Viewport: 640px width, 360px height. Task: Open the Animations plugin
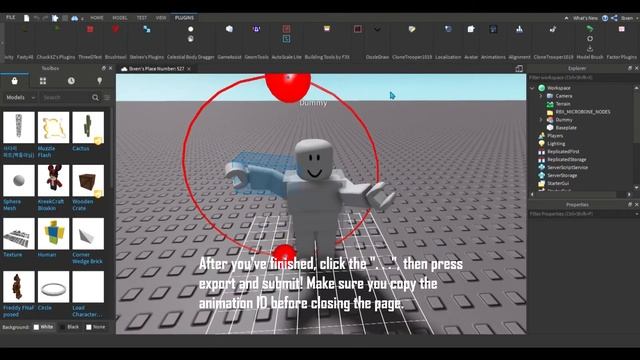pos(493,29)
